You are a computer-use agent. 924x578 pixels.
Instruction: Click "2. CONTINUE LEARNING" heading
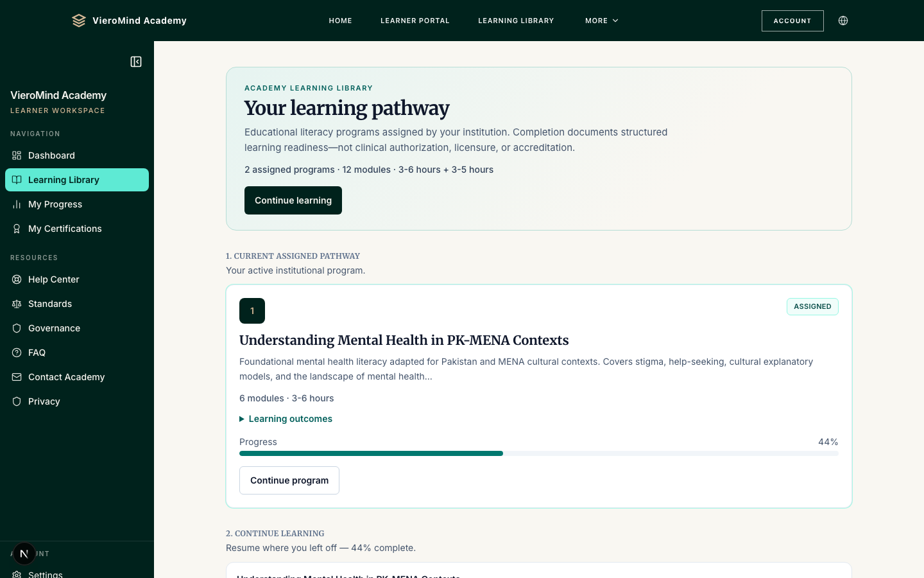[x=275, y=533]
